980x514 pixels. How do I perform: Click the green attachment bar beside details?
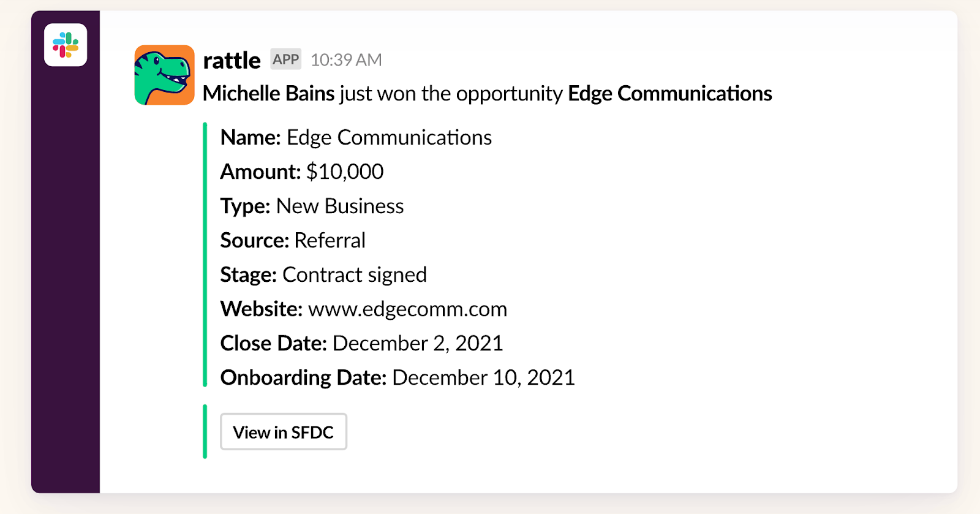(x=205, y=255)
